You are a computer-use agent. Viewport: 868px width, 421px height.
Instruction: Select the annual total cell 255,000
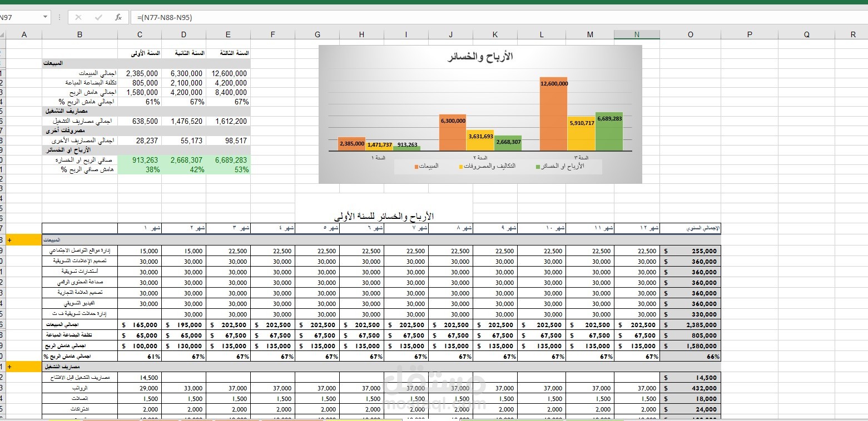pos(691,250)
